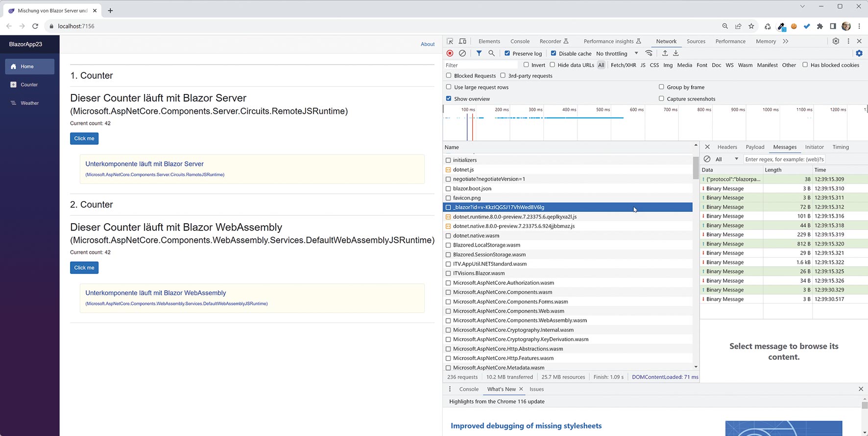Enable the Group by frame checkbox
Screen dimensions: 868x436
(x=661, y=87)
